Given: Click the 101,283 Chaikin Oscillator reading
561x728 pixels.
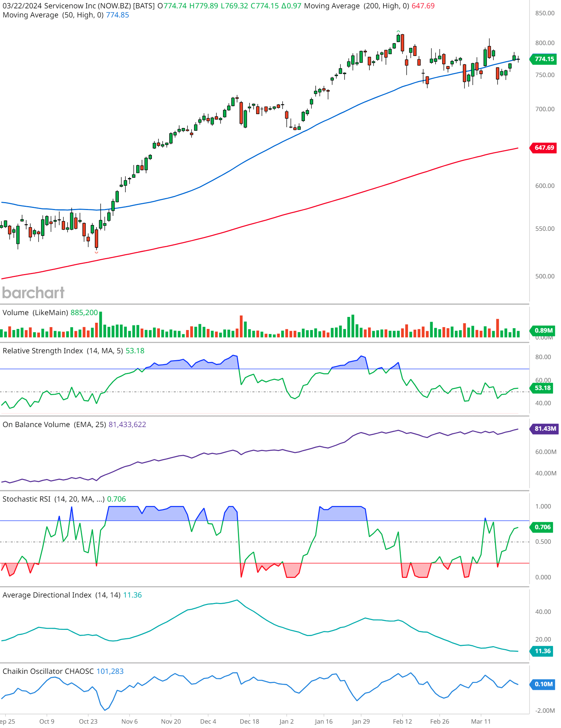Looking at the screenshot, I should pos(110,671).
